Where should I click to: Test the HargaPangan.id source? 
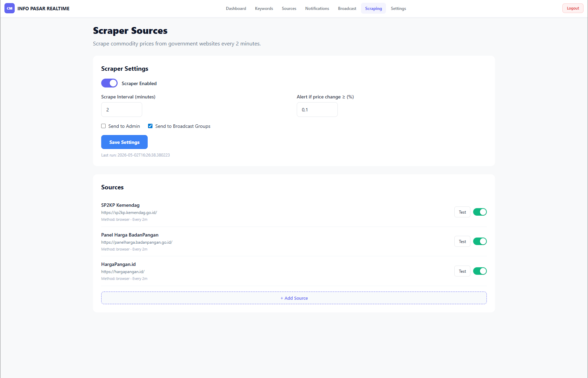[462, 271]
